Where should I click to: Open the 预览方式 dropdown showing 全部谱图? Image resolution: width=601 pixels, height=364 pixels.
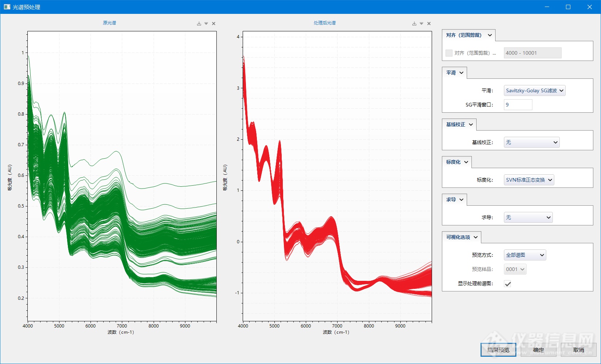(525, 255)
